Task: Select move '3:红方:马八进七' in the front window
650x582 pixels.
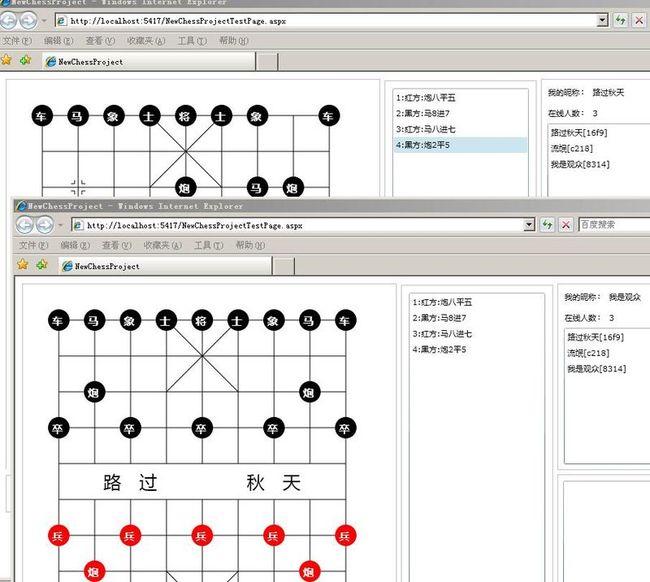Action: click(x=477, y=334)
